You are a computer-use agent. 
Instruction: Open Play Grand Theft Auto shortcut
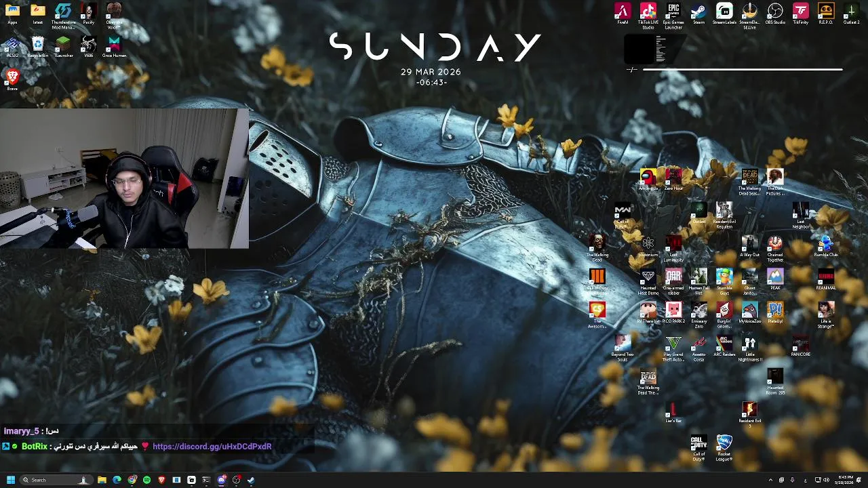tap(673, 348)
